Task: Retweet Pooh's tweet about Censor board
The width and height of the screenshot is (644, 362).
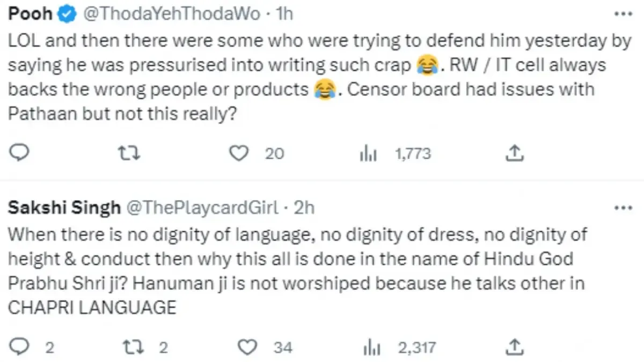Action: pos(128,154)
